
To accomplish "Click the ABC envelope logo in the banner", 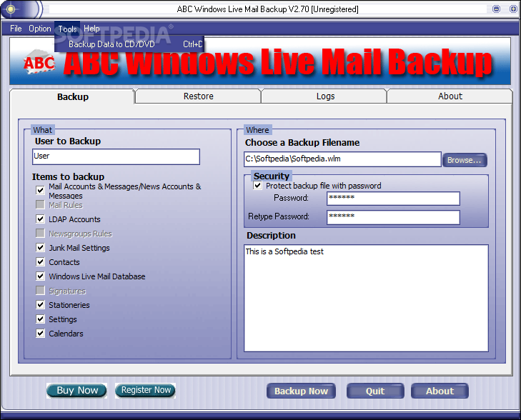I will point(39,62).
